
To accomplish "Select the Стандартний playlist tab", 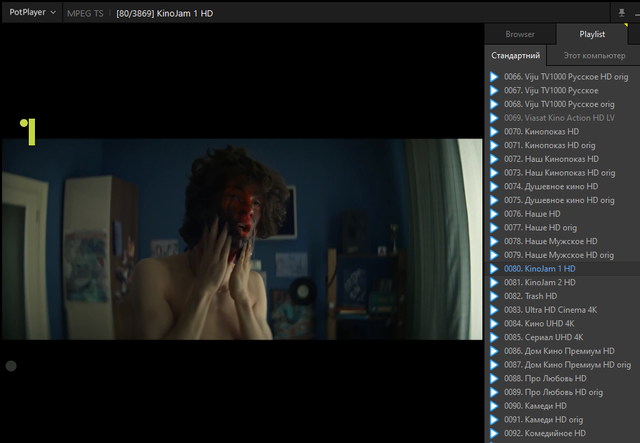I will [x=516, y=56].
